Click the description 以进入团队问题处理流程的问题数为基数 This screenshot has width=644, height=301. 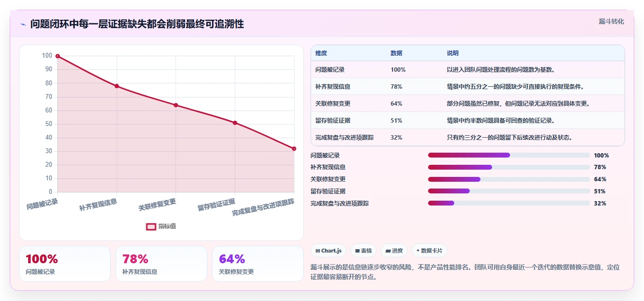[x=500, y=70]
